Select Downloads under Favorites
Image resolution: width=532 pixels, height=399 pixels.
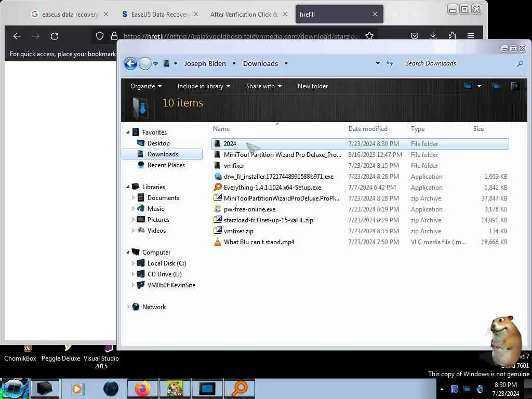(162, 154)
